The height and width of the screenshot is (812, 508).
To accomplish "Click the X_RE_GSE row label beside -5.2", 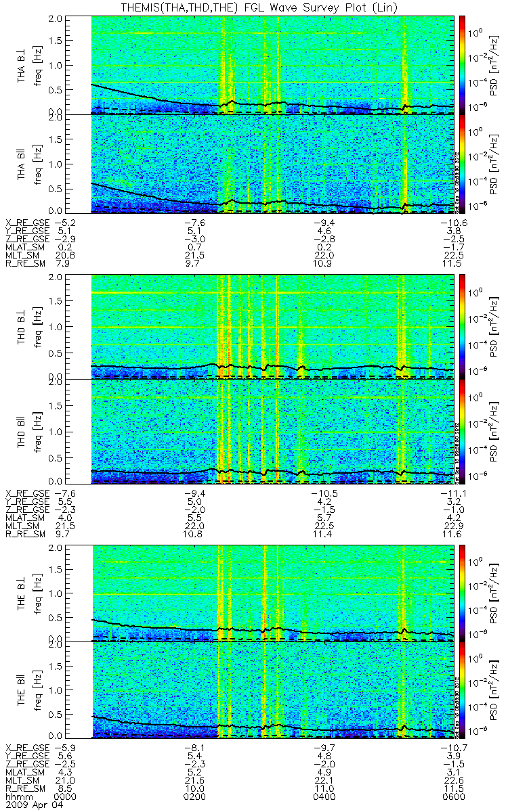I will click(27, 222).
